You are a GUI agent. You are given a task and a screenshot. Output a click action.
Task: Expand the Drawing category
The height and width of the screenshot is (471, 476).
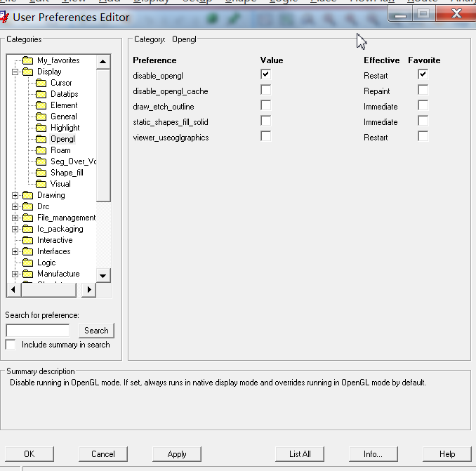15,195
